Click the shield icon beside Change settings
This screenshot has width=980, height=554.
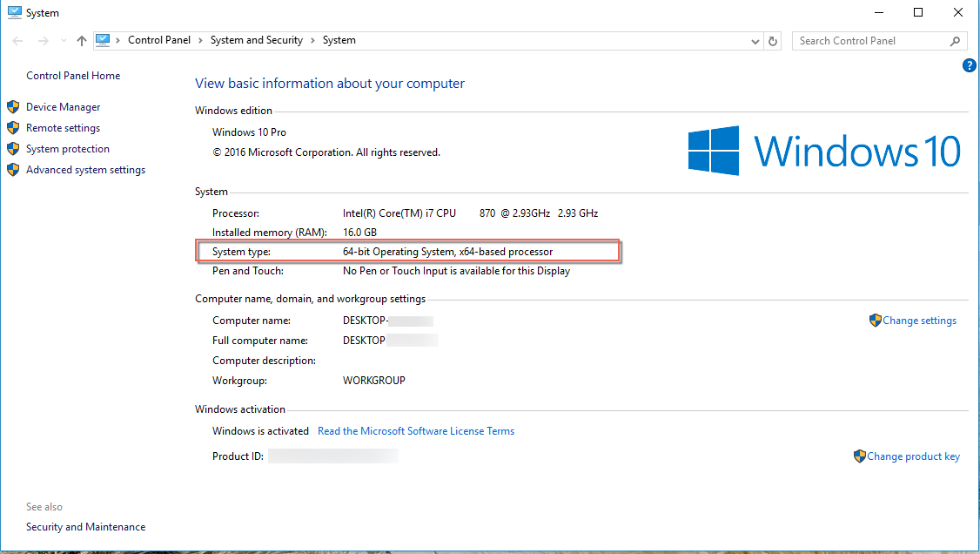[875, 321]
